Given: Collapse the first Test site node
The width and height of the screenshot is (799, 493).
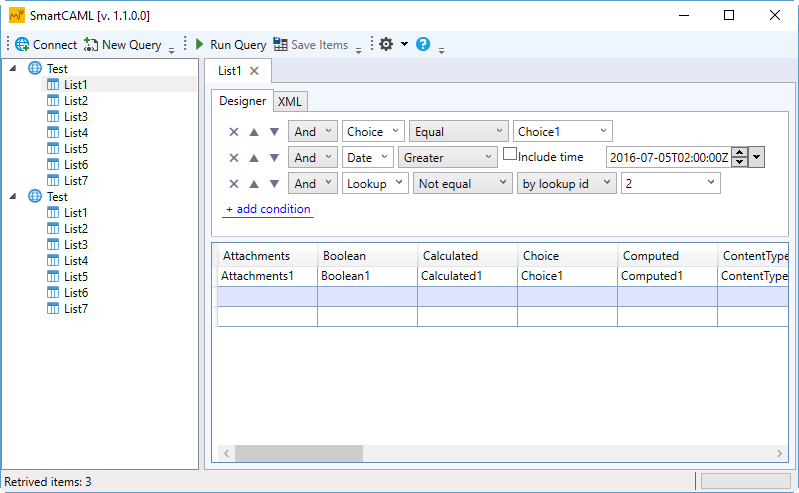Looking at the screenshot, I should (x=13, y=68).
